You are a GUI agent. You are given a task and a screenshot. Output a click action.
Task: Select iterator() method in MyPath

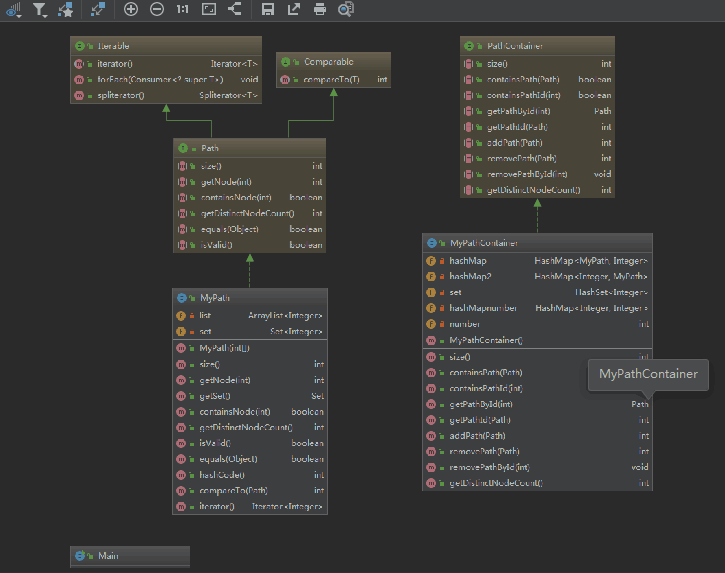pyautogui.click(x=250, y=506)
